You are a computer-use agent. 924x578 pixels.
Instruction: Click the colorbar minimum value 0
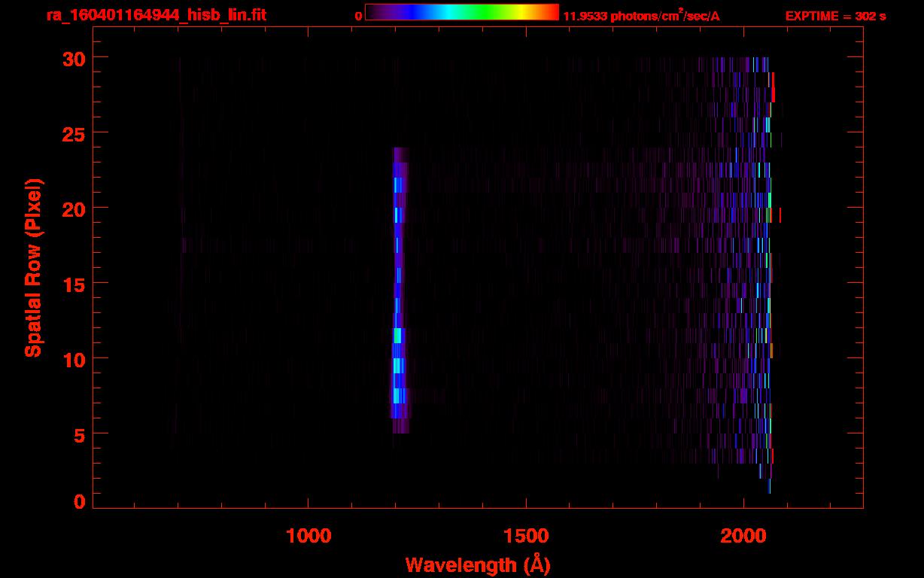(x=358, y=17)
